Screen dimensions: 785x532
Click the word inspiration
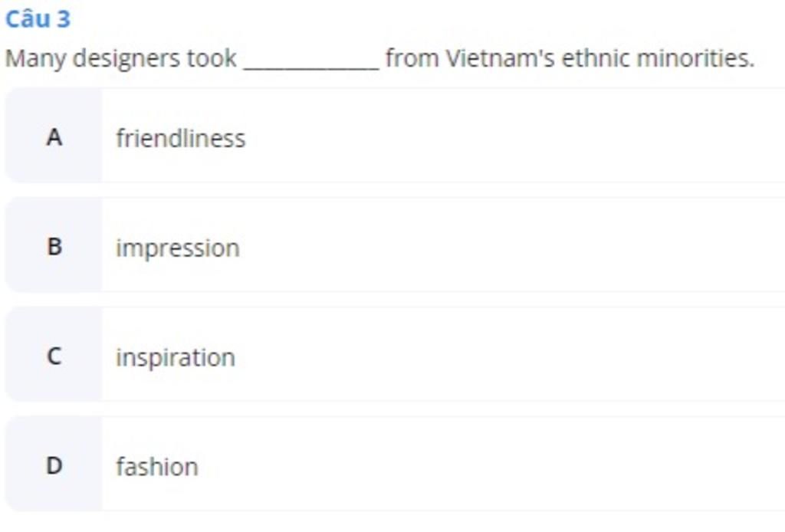176,358
